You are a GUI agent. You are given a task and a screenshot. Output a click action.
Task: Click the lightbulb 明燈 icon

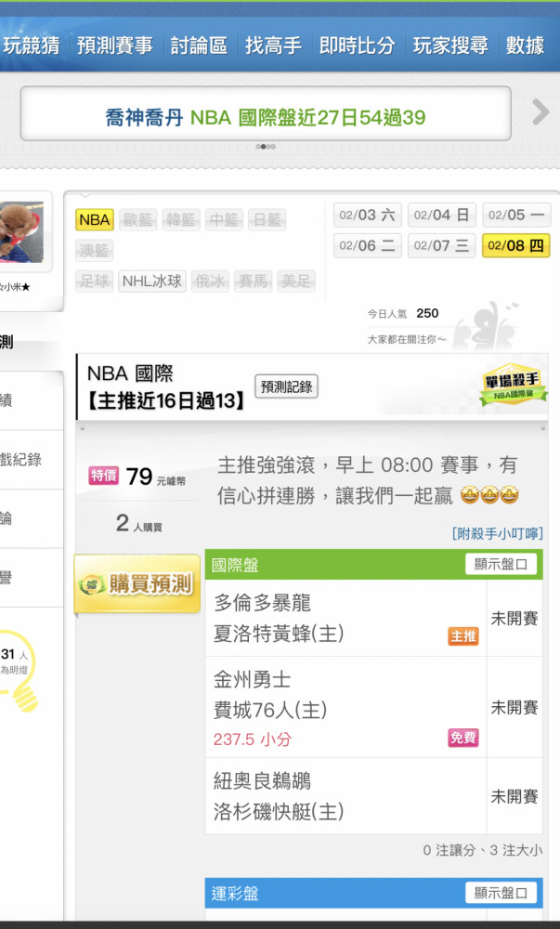point(20,670)
